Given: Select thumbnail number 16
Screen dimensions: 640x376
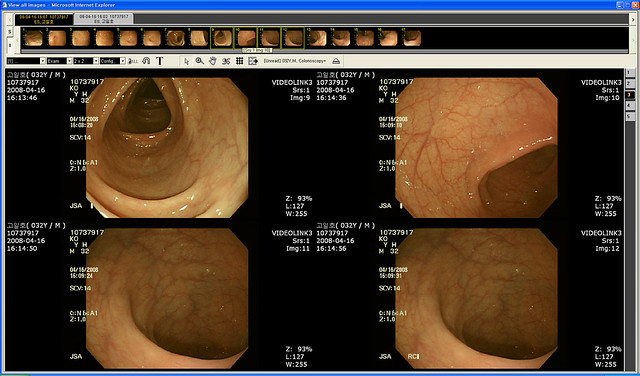Looking at the screenshot, I should click(388, 38).
